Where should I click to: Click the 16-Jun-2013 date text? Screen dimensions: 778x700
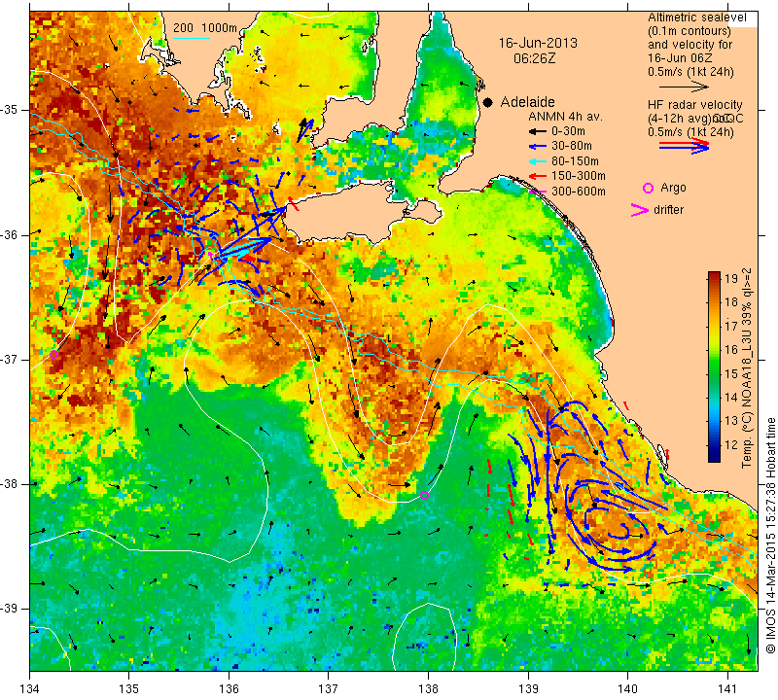[x=538, y=43]
